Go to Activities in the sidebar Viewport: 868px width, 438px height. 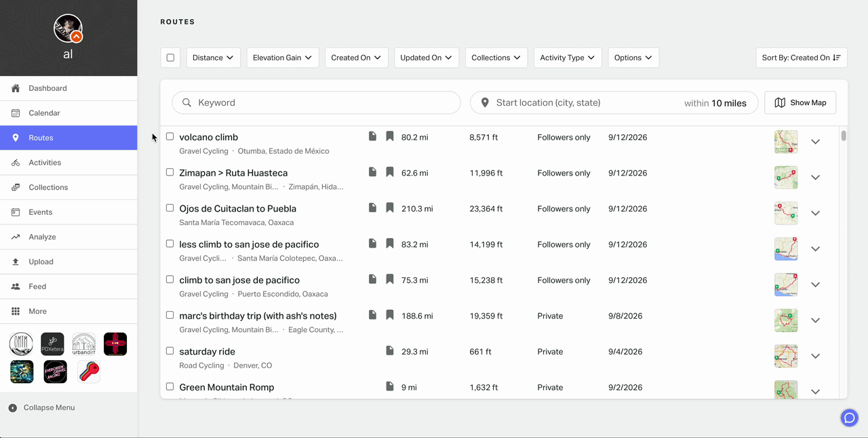point(68,163)
